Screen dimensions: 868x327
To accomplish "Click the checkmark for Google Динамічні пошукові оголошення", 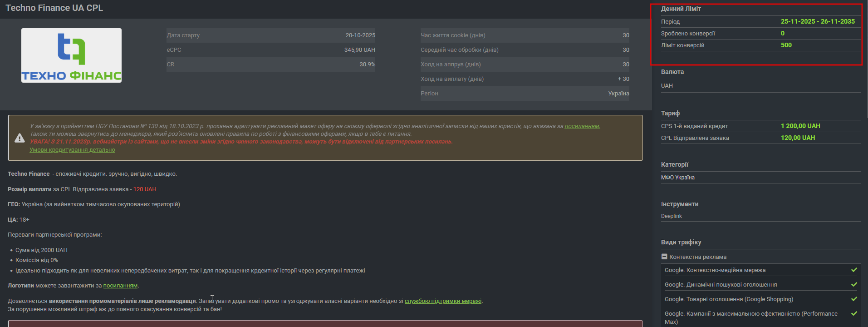I will (854, 285).
